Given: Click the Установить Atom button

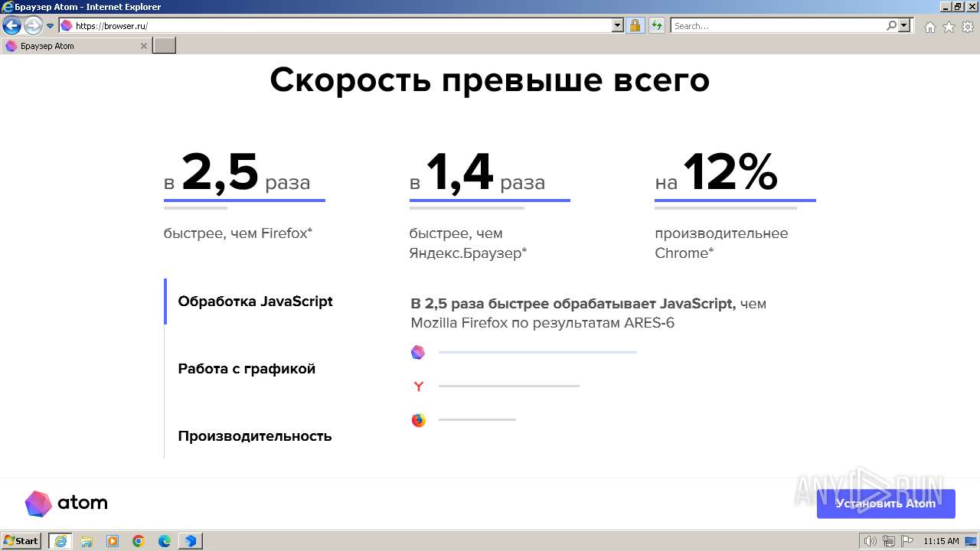Looking at the screenshot, I should (886, 504).
